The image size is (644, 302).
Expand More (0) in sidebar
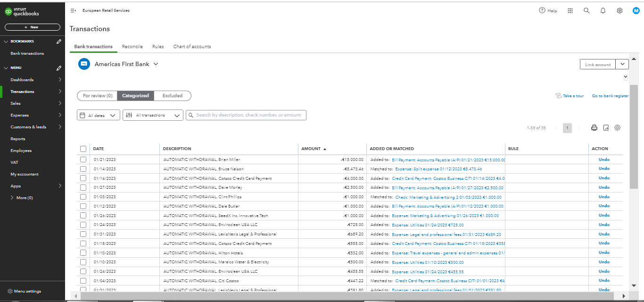21,198
